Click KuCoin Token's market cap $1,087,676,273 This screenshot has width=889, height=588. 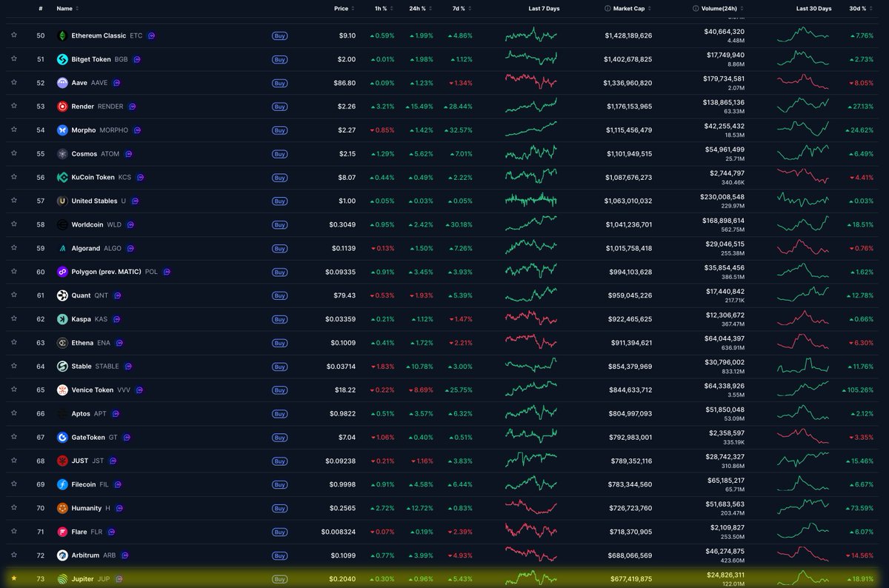tap(629, 178)
